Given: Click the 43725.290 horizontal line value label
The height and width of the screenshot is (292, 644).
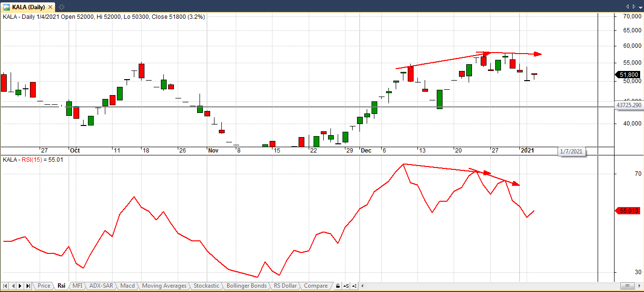Looking at the screenshot, I should click(x=629, y=105).
